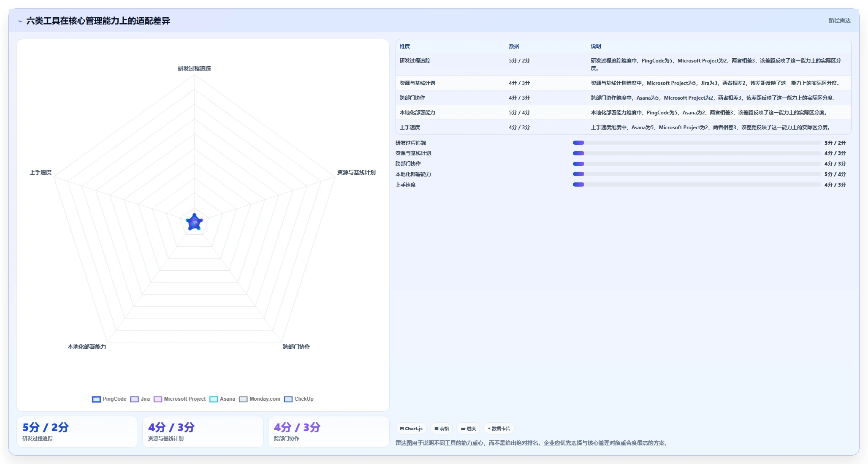Open the 5分 / 2分 研发过程追踪 data card

(77, 431)
